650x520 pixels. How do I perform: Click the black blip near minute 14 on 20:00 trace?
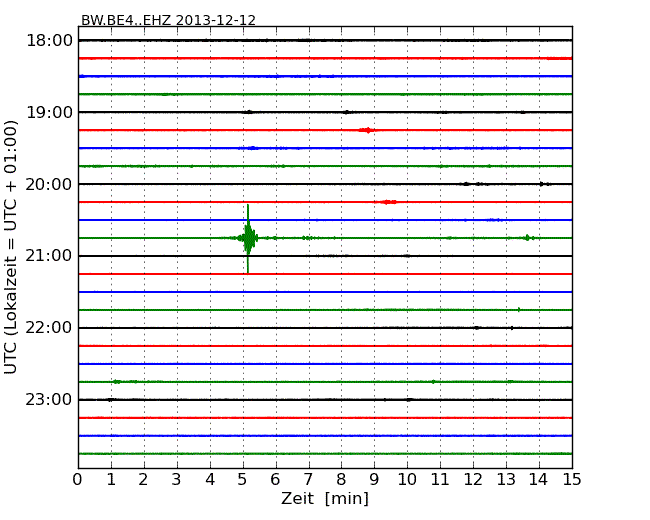click(x=541, y=184)
